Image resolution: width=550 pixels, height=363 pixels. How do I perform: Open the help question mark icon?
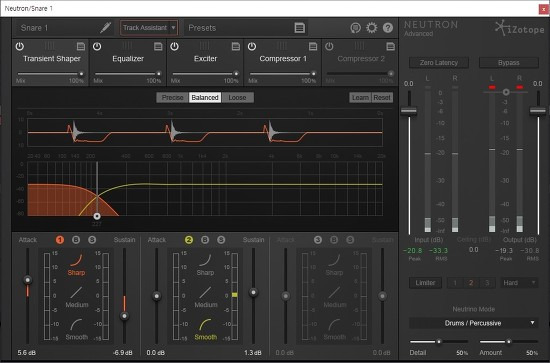coord(388,28)
